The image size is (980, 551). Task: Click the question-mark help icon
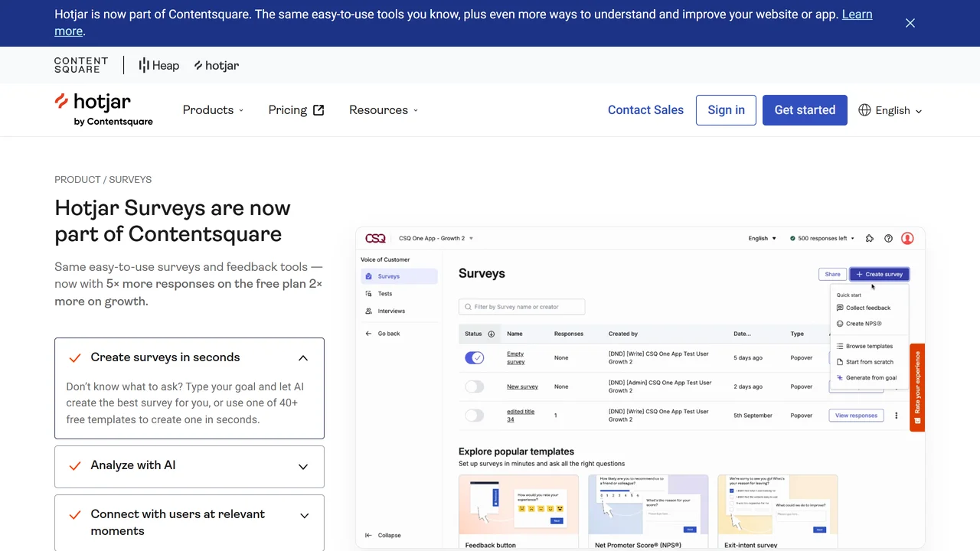coord(888,238)
